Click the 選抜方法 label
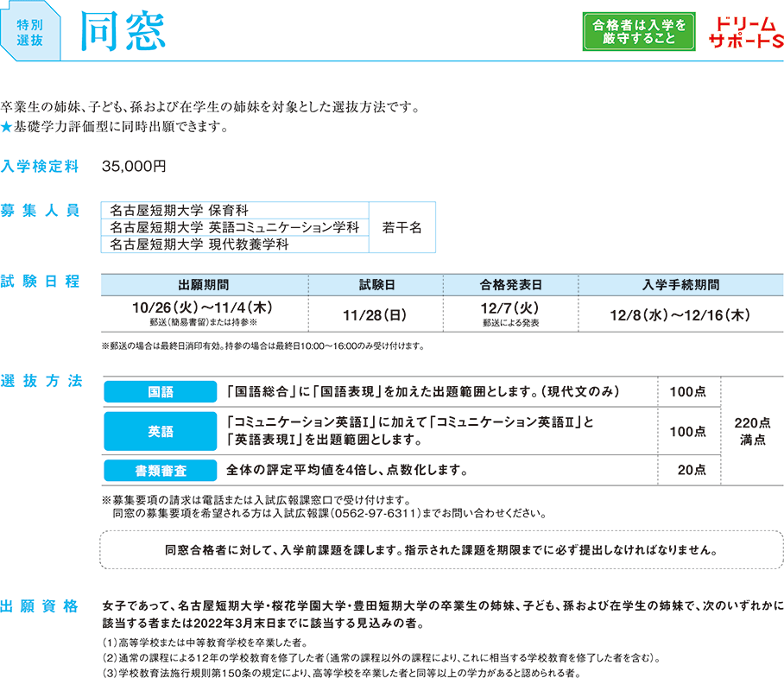The width and height of the screenshot is (784, 678). [x=41, y=381]
